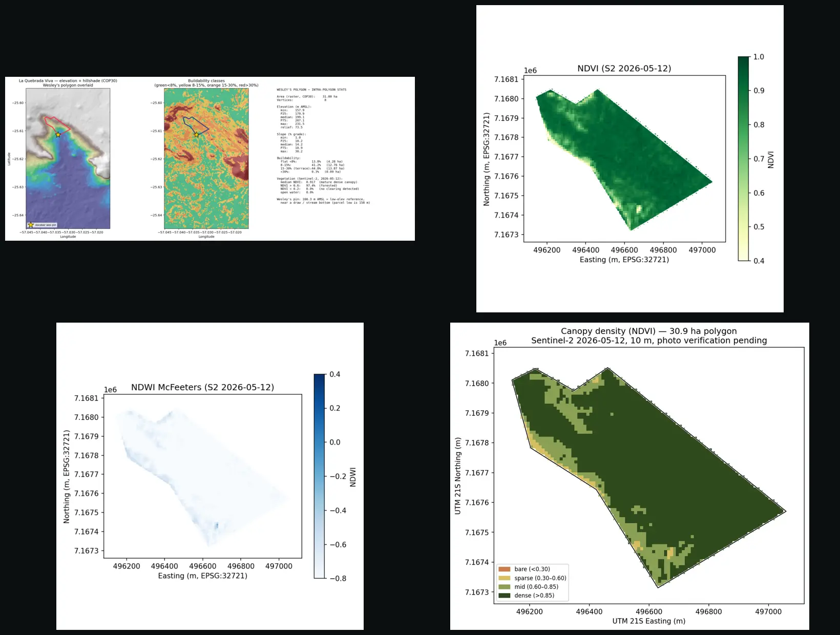Viewport: 840px width, 635px height.
Task: Click the 'NDVI (S2 2026-05-12)' plot title
Action: (x=624, y=69)
